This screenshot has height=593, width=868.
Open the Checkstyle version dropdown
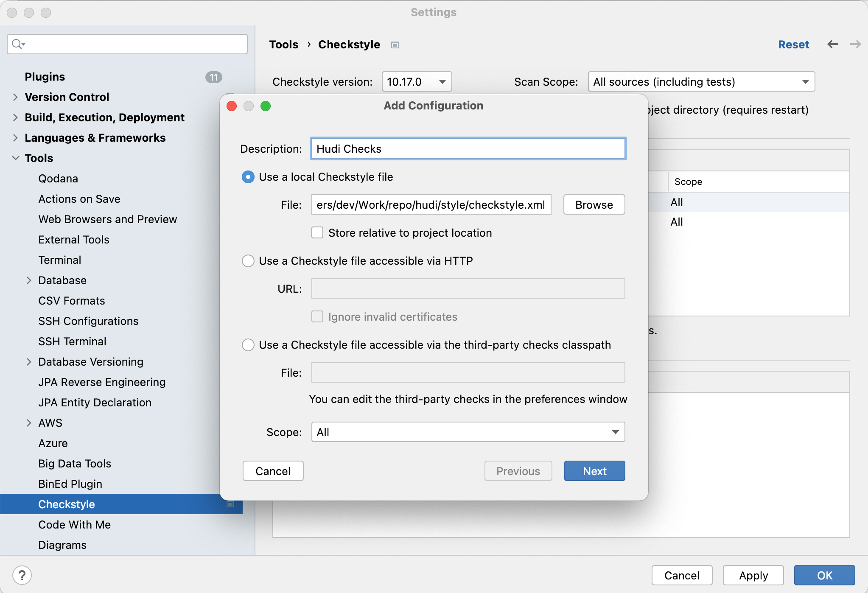click(417, 81)
